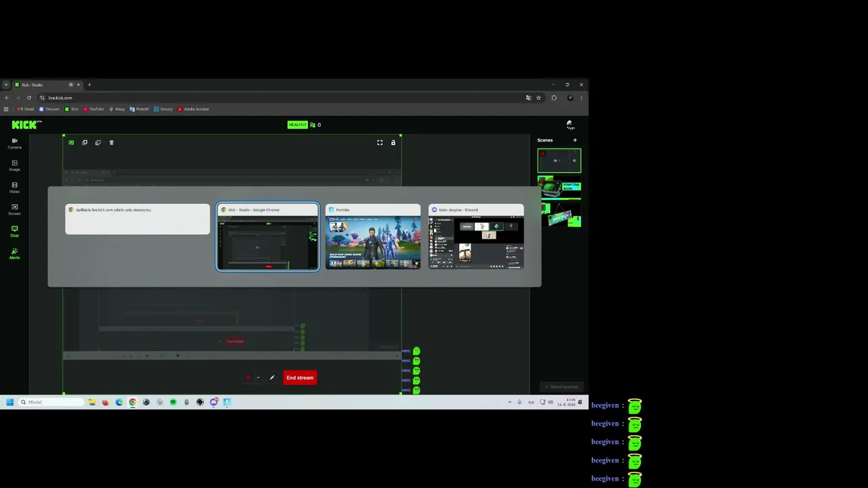Screen dimensions: 868x488
Task: Click the End stream button
Action: pyautogui.click(x=300, y=378)
